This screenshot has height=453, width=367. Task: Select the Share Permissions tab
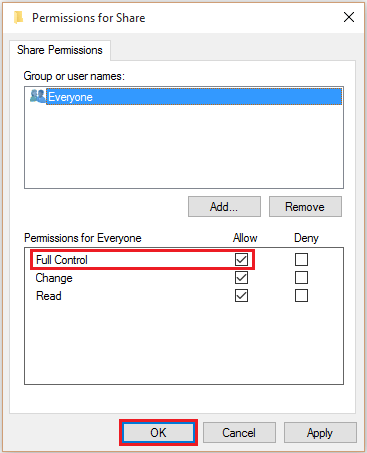60,50
